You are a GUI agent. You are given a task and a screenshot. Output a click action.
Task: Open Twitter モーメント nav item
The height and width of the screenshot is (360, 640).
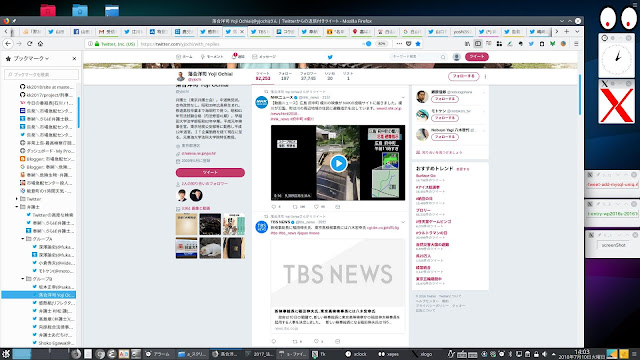[212, 57]
